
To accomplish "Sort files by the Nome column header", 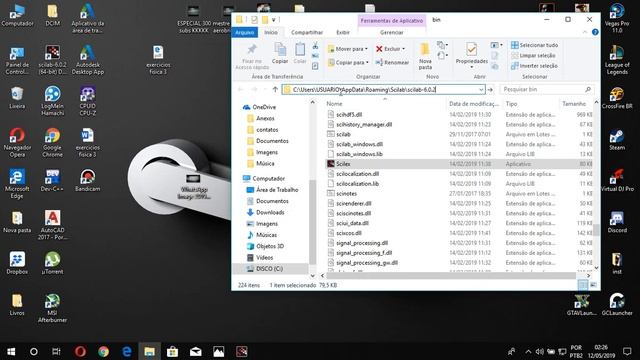I will pyautogui.click(x=334, y=104).
